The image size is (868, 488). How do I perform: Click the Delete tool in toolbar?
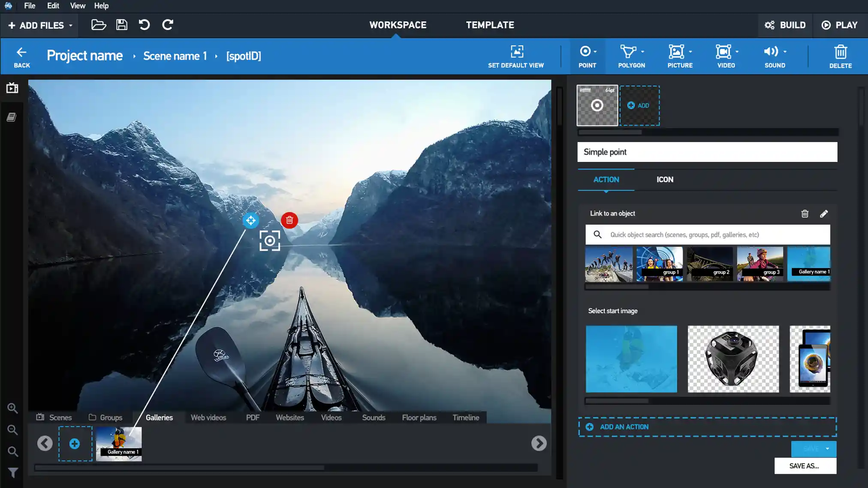[x=841, y=56]
